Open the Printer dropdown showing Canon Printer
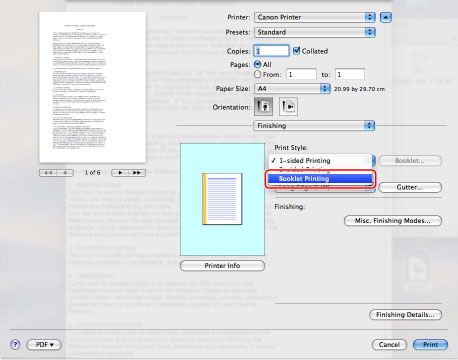458x360 pixels. (x=315, y=17)
